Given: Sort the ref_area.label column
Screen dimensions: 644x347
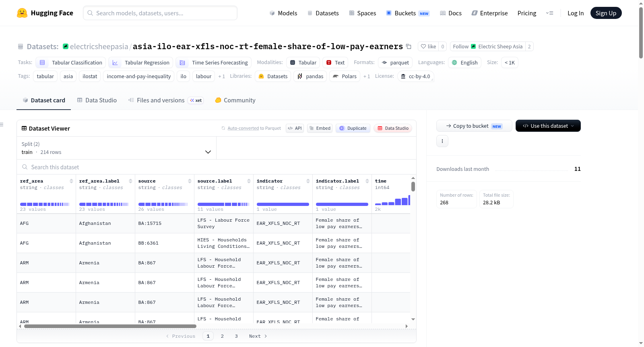Looking at the screenshot, I should pos(130,181).
